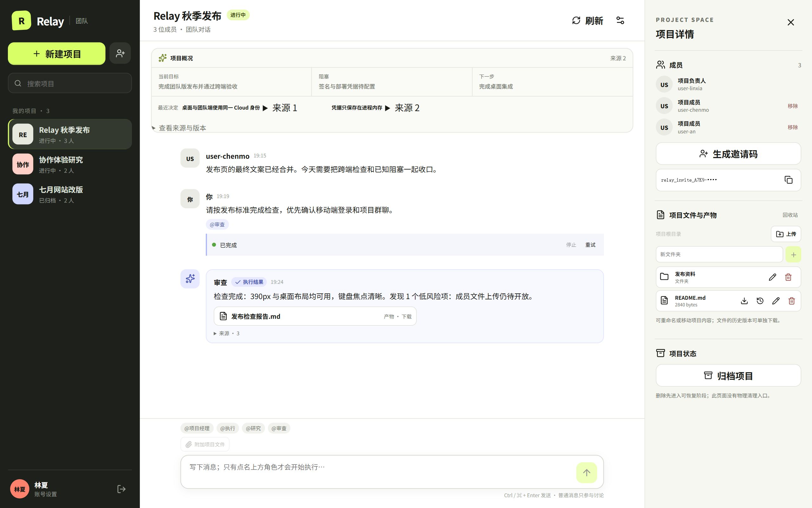Click the 林夏 account avatar
Viewport: 812px width, 508px height.
19,489
